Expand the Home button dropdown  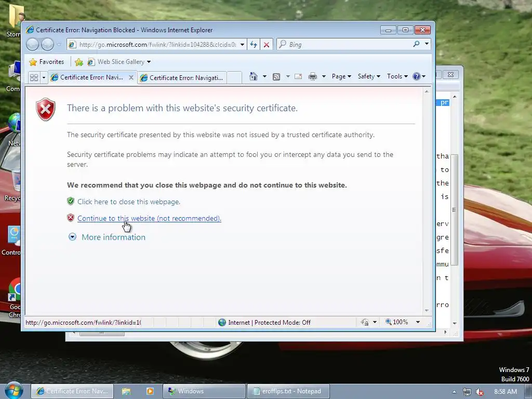(264, 76)
